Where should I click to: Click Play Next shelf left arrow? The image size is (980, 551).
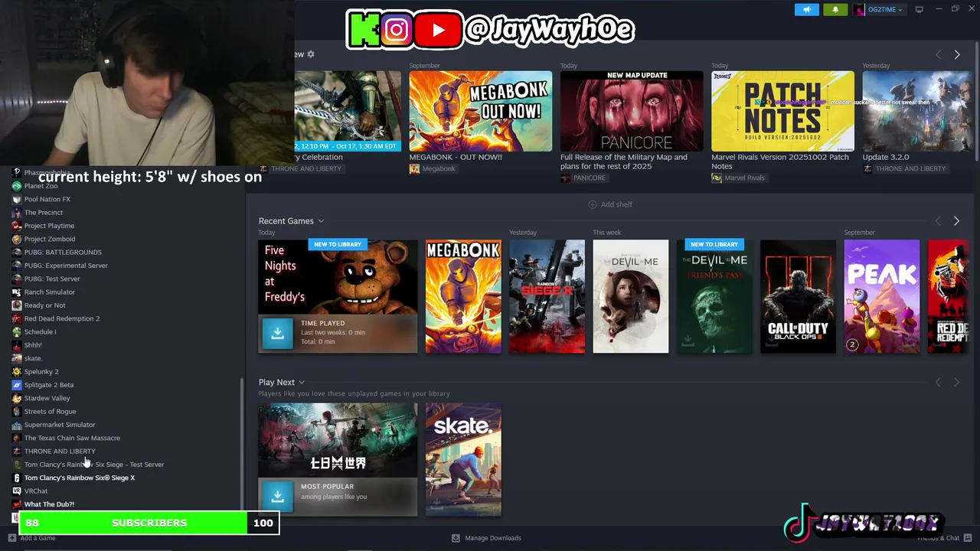coord(938,382)
